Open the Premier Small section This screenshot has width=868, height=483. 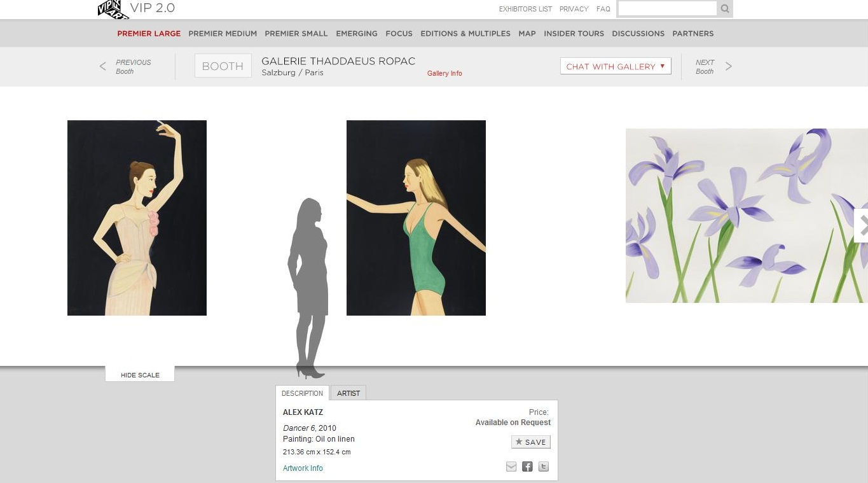tap(296, 34)
